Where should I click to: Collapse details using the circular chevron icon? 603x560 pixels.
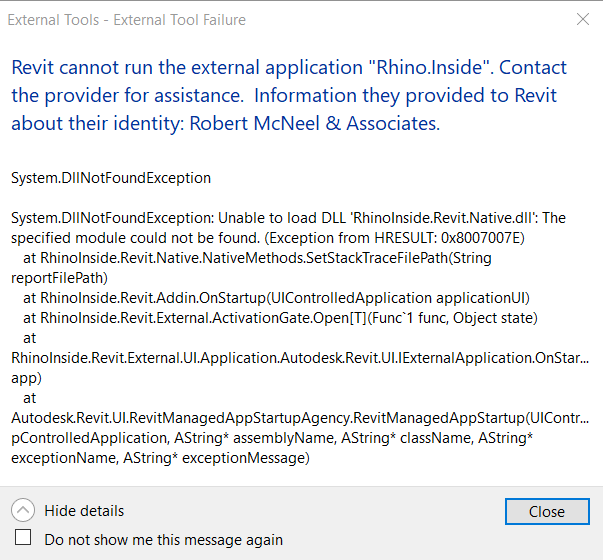[23, 510]
